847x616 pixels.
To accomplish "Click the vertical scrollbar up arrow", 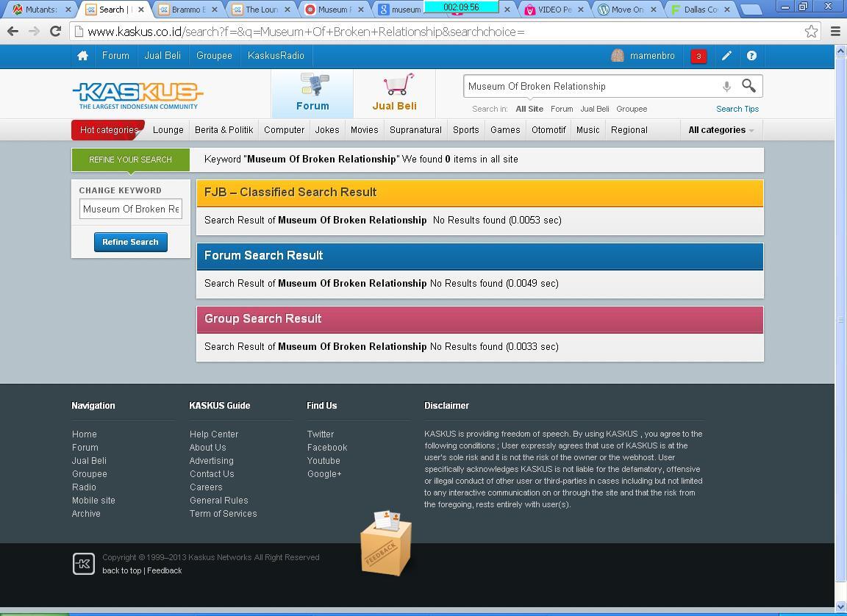I will pyautogui.click(x=840, y=51).
